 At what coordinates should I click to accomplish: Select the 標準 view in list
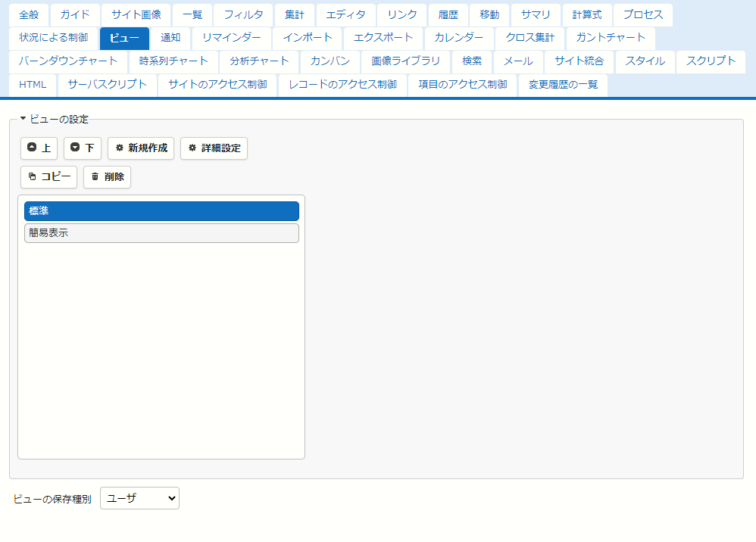(x=161, y=211)
